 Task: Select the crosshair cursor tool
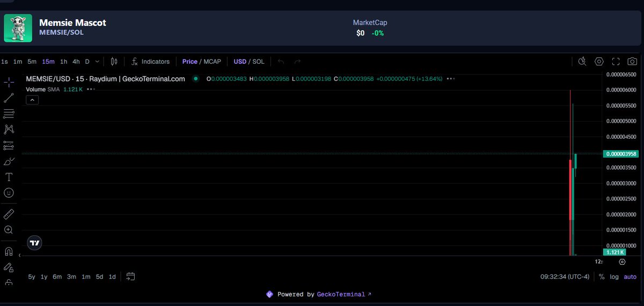[x=9, y=83]
